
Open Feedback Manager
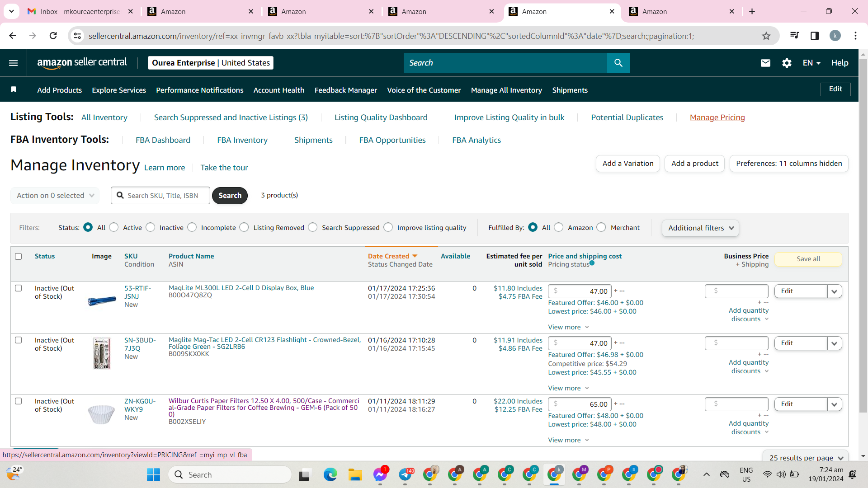[346, 90]
